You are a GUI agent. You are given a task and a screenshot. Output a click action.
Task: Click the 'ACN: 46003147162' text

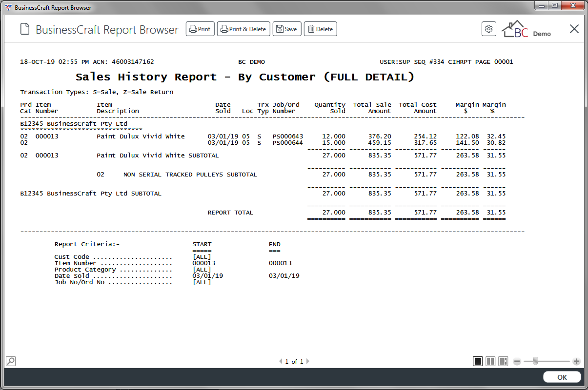(123, 62)
